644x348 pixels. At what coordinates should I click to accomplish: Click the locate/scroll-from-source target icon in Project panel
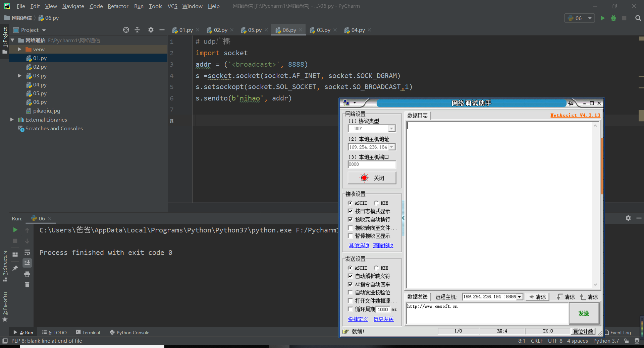(x=126, y=30)
